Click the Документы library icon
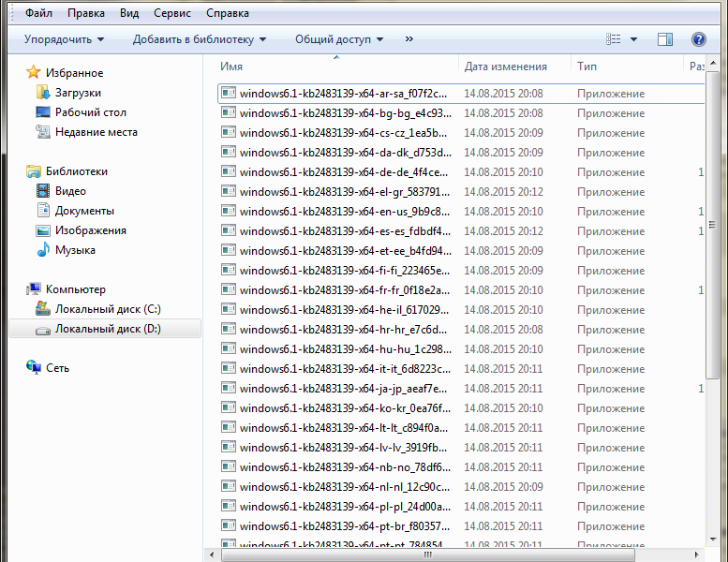The width and height of the screenshot is (728, 562). click(x=43, y=210)
